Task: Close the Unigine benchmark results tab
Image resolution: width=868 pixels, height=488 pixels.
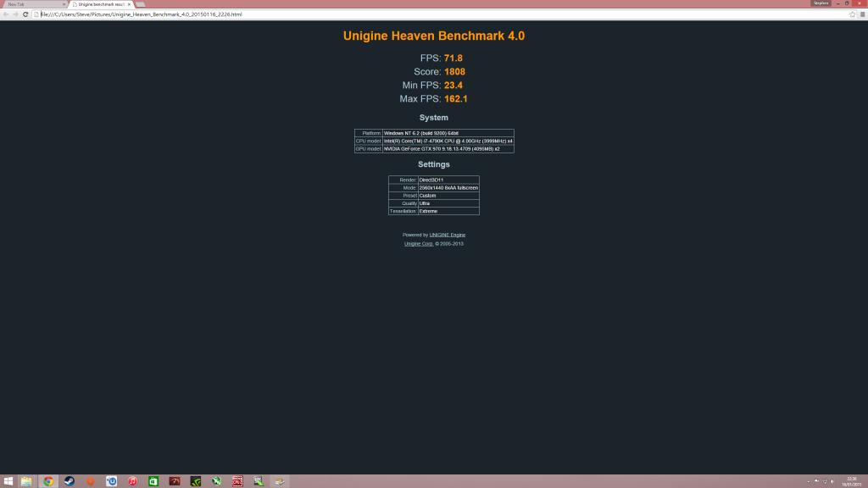Action: click(x=129, y=4)
